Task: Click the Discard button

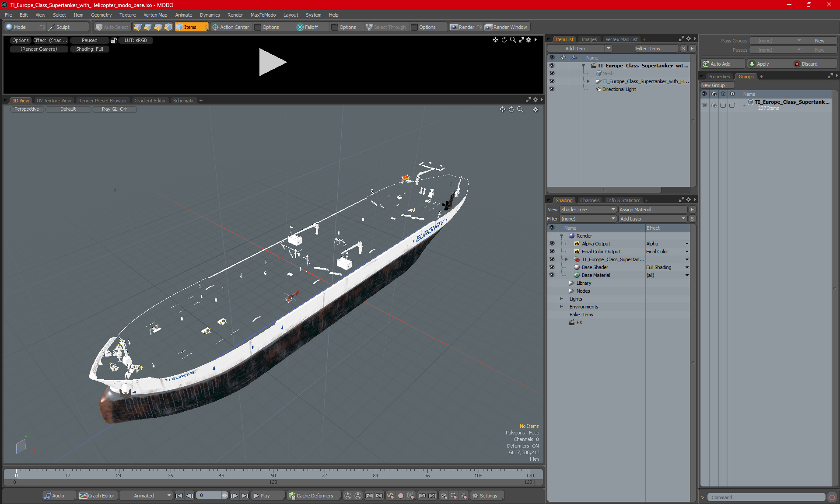Action: tap(814, 64)
